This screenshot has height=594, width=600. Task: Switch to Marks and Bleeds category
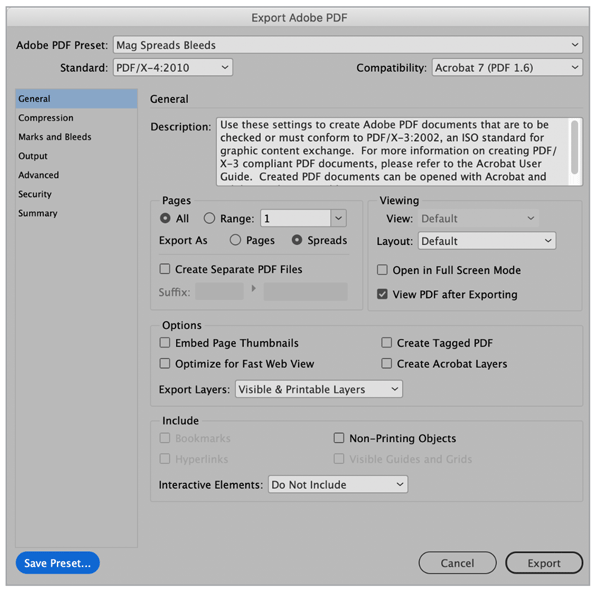pos(77,137)
